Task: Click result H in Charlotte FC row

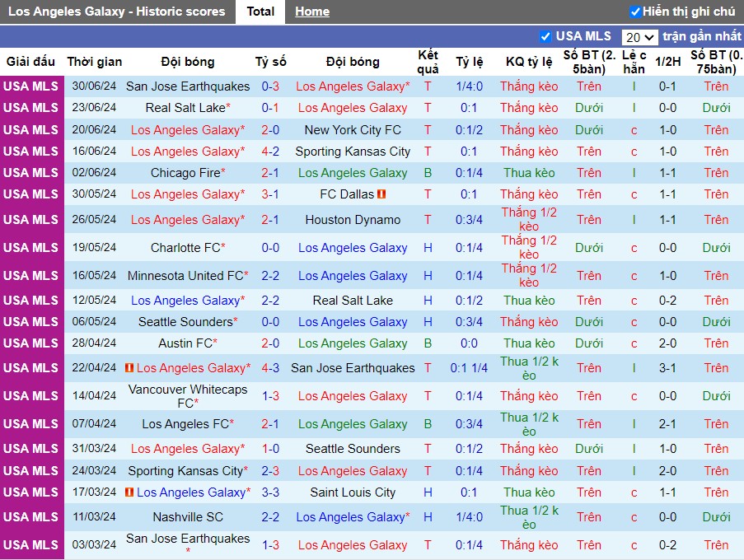Action: click(428, 248)
